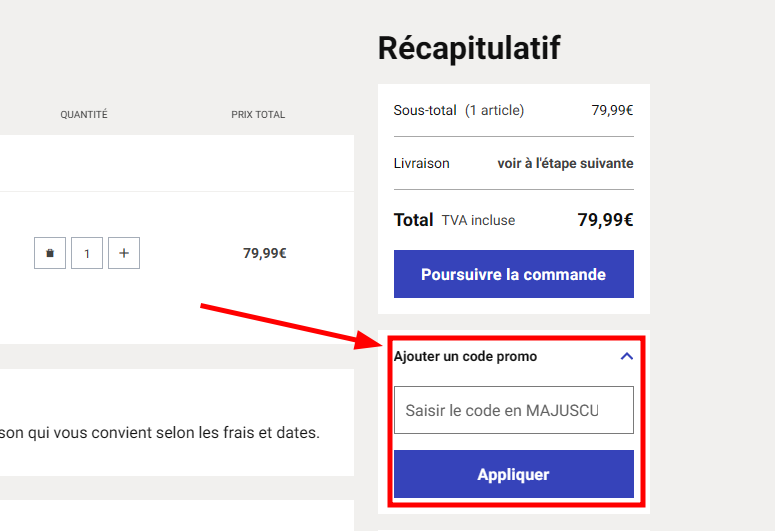Click "Poursuivre la commande" to continue checkout
Screen dimensions: 775x531
pos(513,274)
